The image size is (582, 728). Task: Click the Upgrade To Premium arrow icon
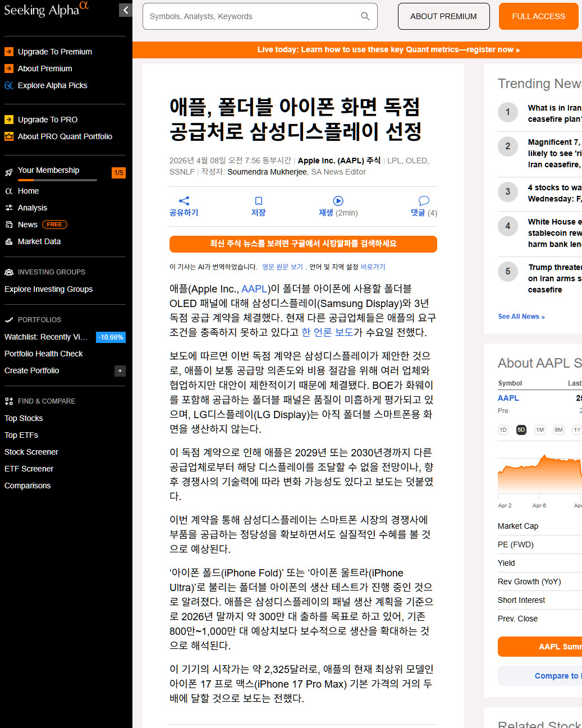click(x=9, y=52)
